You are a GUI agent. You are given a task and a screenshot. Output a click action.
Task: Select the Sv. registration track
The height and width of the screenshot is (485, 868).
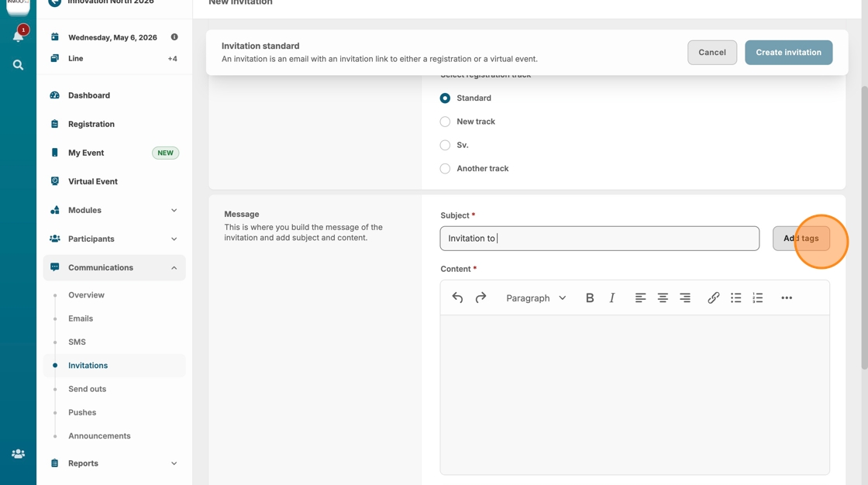pos(445,145)
